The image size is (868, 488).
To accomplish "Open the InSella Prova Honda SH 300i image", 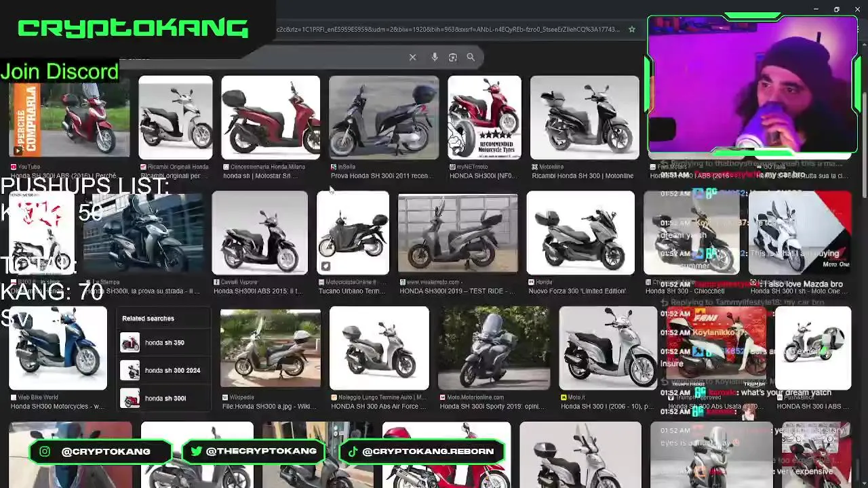I will (x=384, y=117).
